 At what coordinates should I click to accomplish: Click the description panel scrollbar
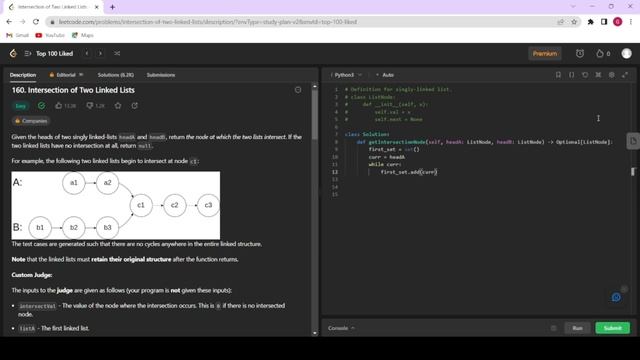(x=315, y=115)
